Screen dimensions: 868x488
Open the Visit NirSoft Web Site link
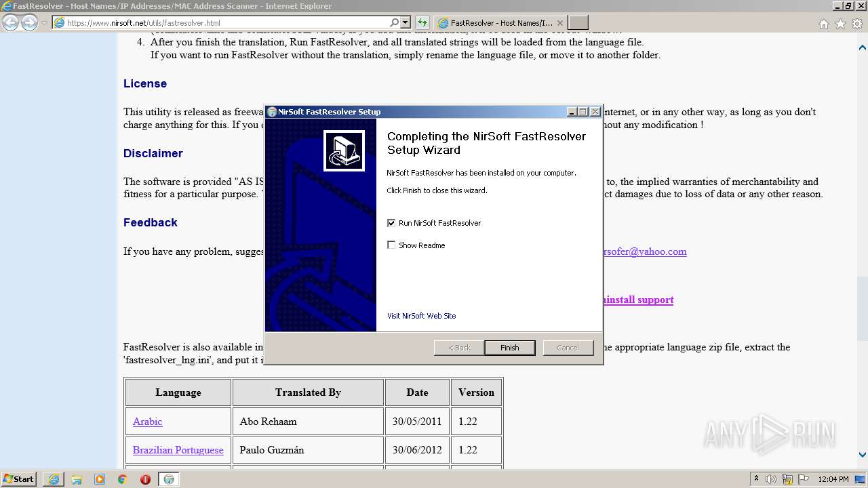[421, 316]
